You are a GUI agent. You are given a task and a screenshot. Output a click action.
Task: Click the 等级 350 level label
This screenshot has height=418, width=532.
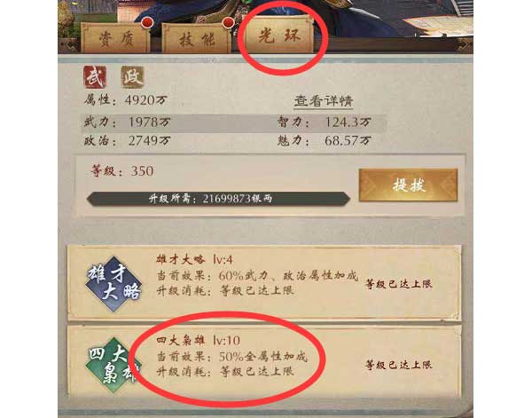pos(122,170)
